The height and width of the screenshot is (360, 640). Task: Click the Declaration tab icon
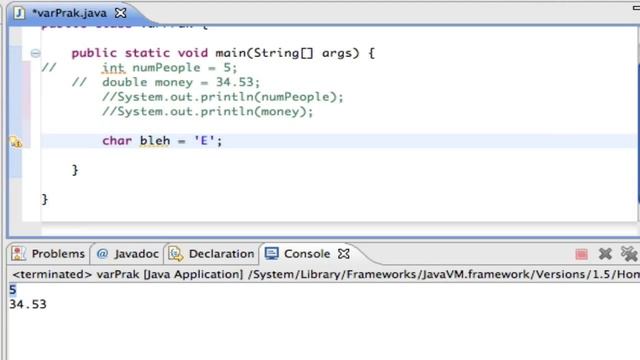(176, 254)
